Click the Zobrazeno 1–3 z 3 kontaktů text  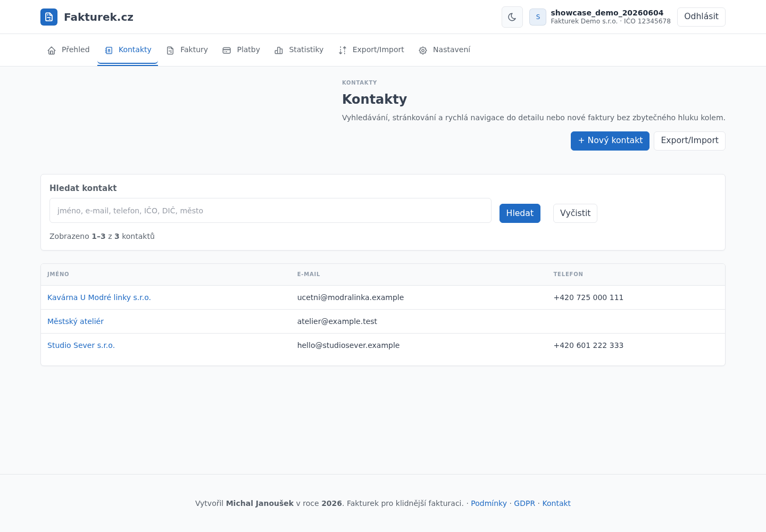pos(102,236)
